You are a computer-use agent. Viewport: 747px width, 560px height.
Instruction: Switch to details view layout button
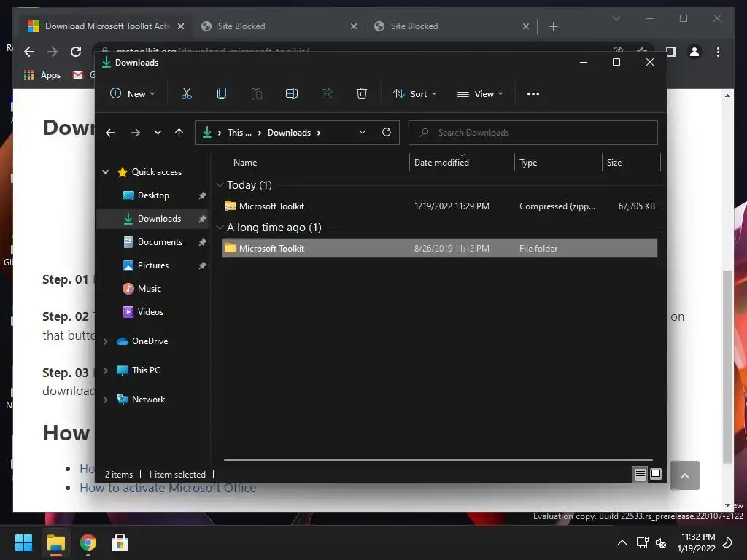click(x=640, y=474)
